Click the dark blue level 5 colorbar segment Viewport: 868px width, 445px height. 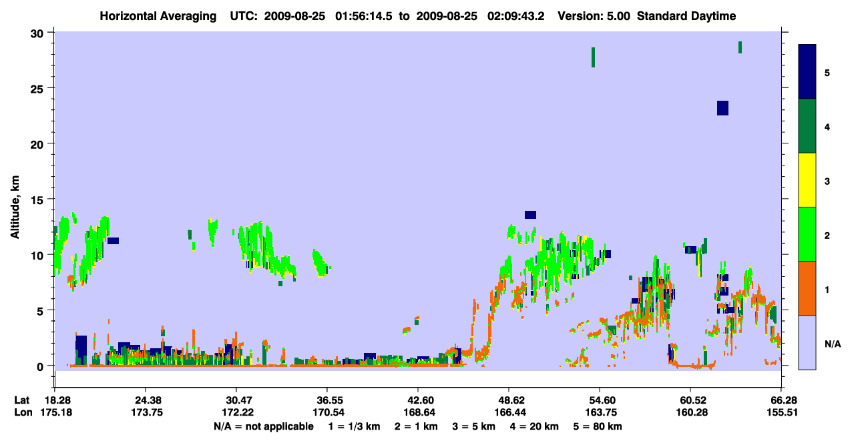click(807, 72)
